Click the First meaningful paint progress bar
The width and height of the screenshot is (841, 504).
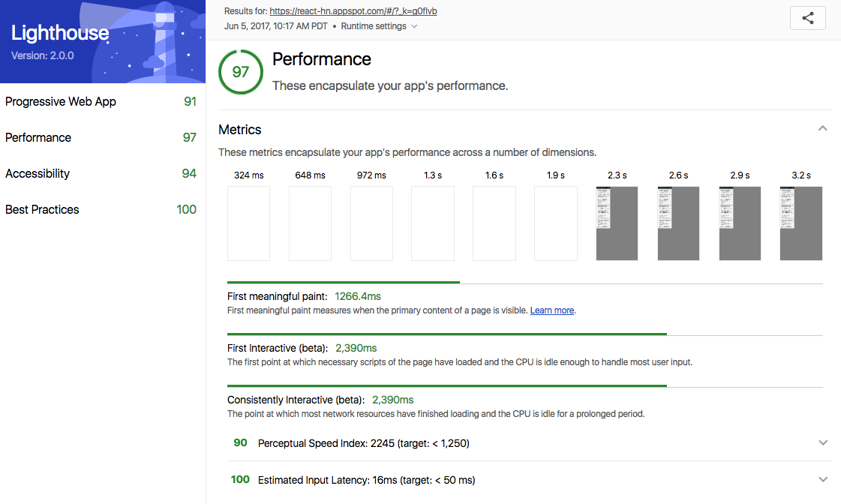344,283
